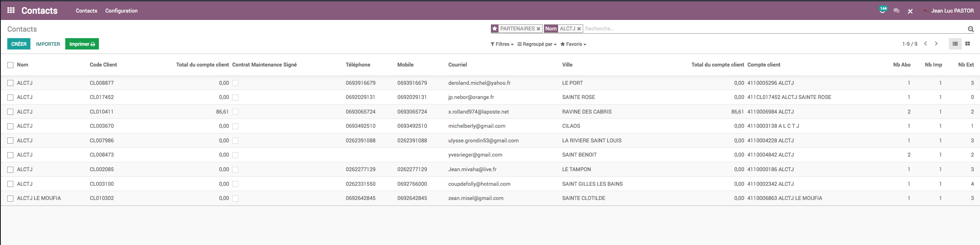The image size is (980, 245).
Task: Tick the select-all checkbox in header
Action: [11, 65]
